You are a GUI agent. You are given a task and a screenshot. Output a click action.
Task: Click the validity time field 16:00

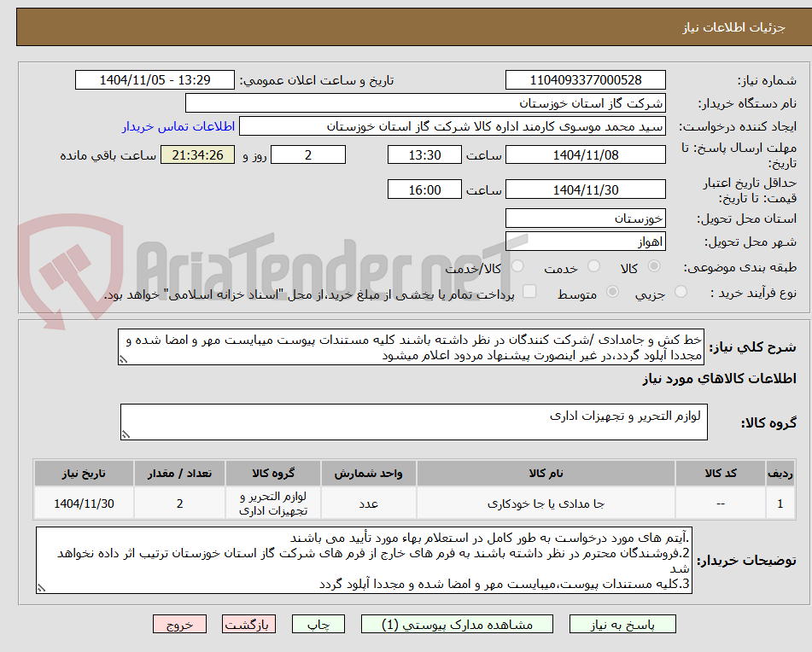424,189
